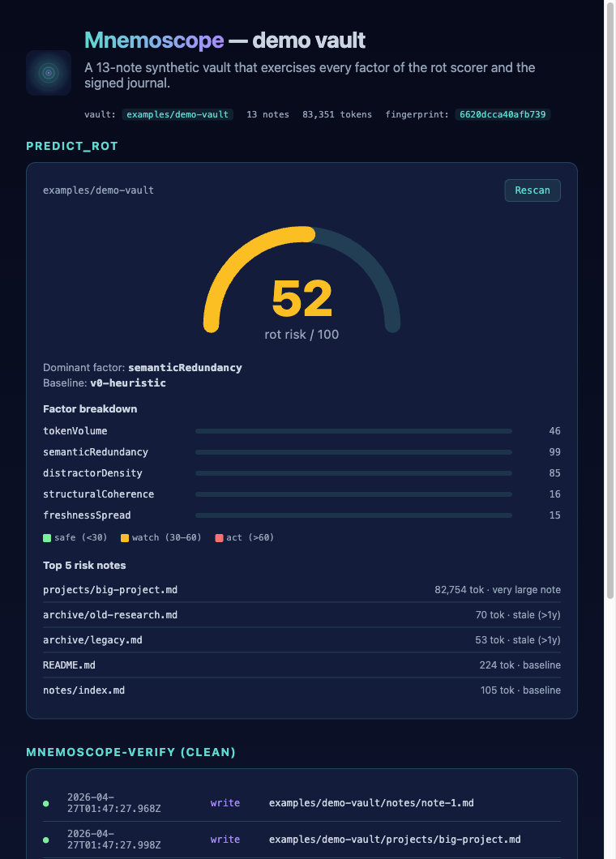Screen dimensions: 616x859
Task: Click write label of note-1.md entry
Action: pos(225,803)
